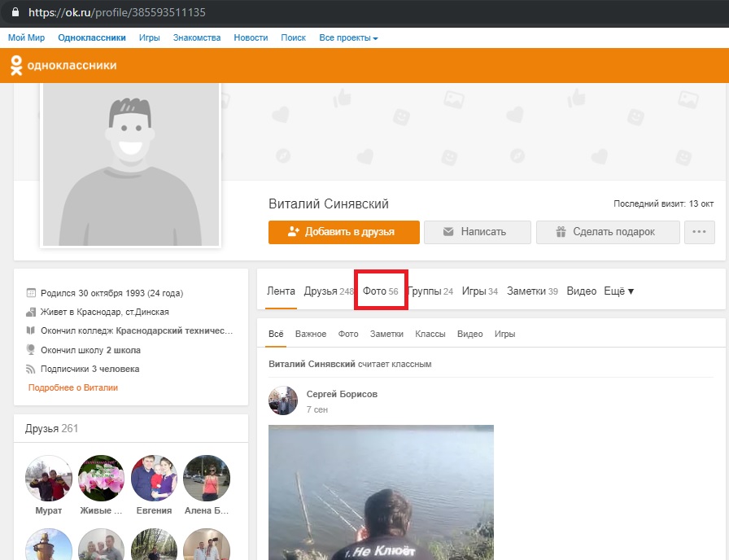This screenshot has height=560, width=729.
Task: Expand the Все проекты dropdown
Action: pyautogui.click(x=348, y=37)
